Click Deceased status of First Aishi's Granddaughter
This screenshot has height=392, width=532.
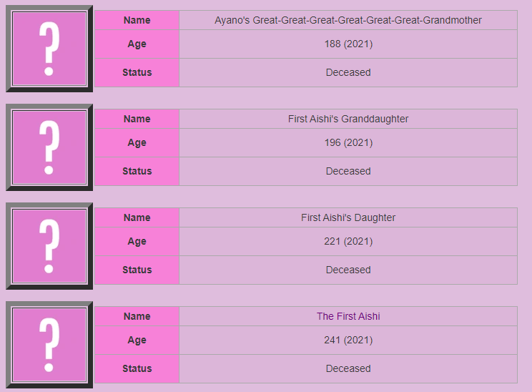pos(348,172)
